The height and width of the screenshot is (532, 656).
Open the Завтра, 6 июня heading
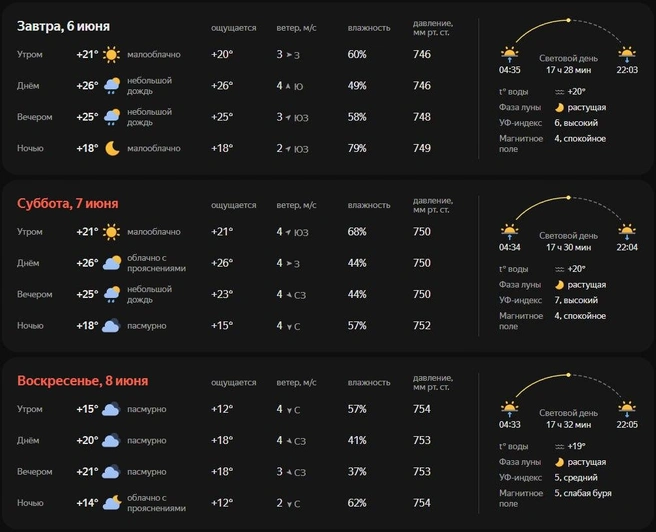coord(63,26)
